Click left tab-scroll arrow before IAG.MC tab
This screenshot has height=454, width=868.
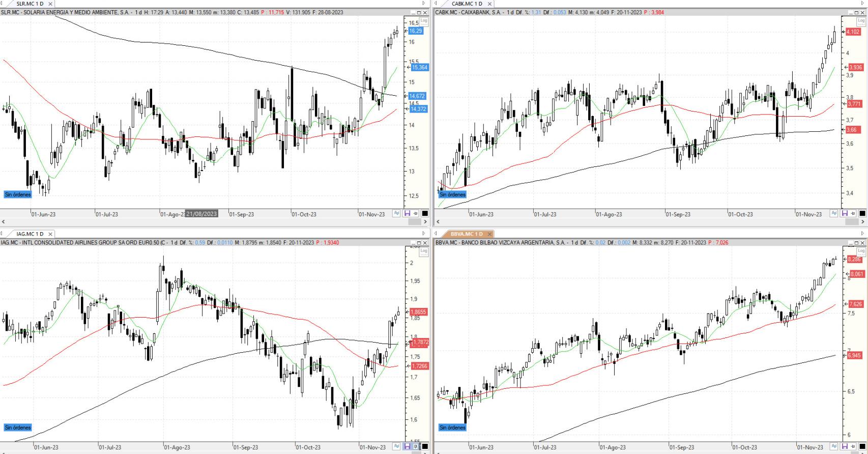pyautogui.click(x=2, y=234)
